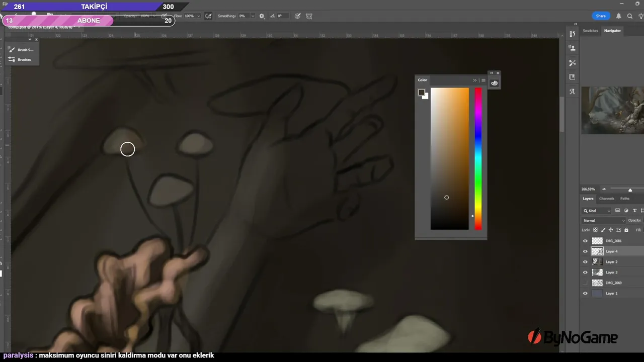Click the foreground color swatch
This screenshot has width=644, height=362.
coord(421,92)
